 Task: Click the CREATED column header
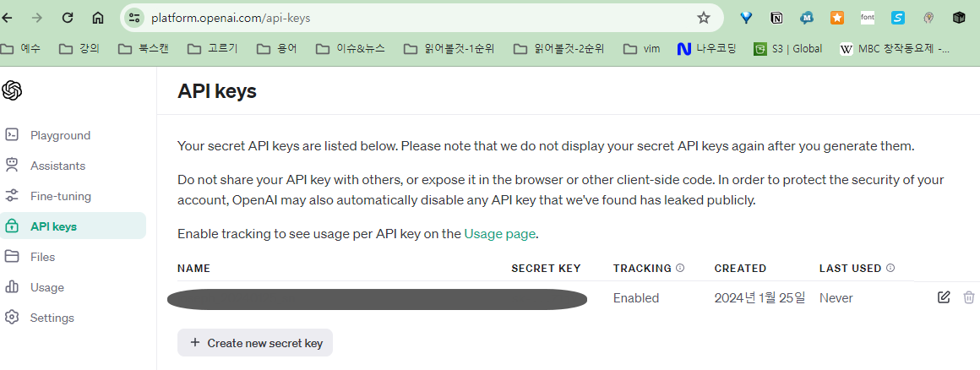tap(740, 268)
